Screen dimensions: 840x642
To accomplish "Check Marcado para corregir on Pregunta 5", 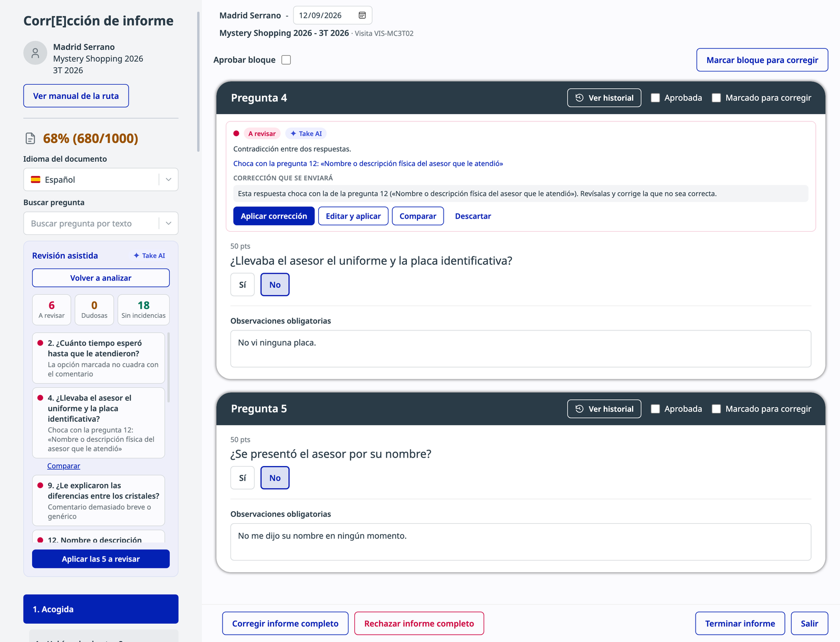I will [716, 409].
